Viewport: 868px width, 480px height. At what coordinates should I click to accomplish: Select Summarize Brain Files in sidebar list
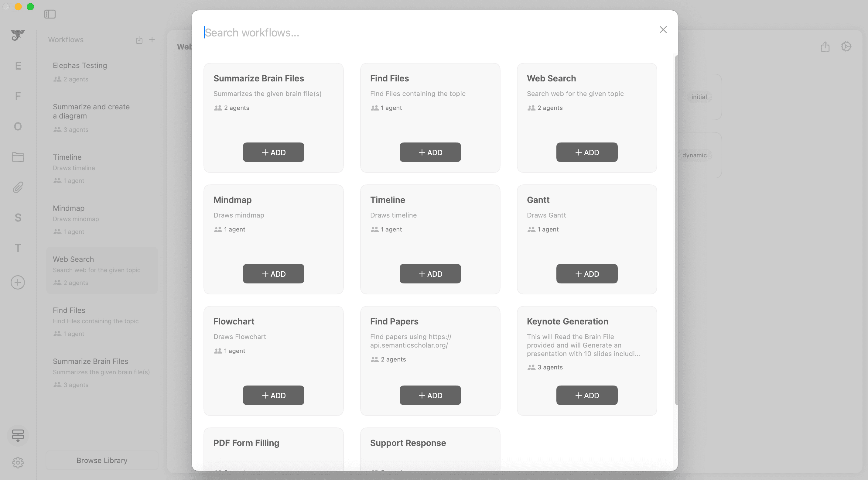point(102,372)
